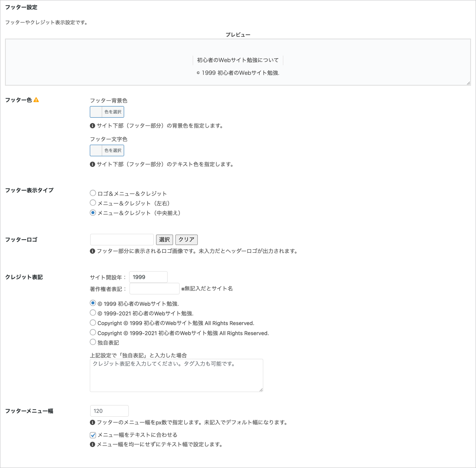The image size is (476, 468).
Task: Click info icon beside footer logo description
Action: [92, 251]
